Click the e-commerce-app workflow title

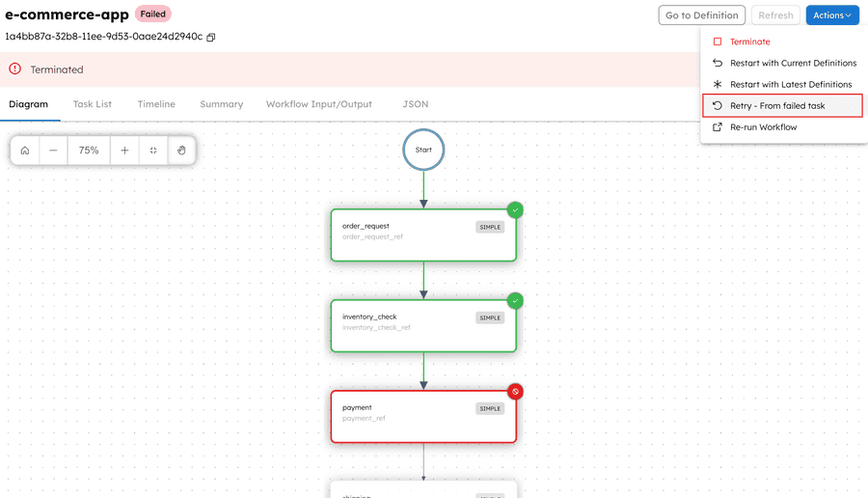(67, 14)
